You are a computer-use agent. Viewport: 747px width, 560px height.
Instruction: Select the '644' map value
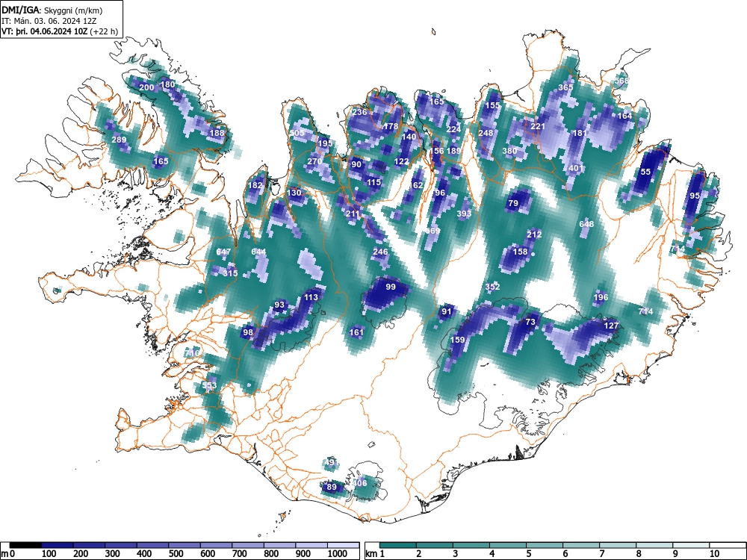[x=258, y=252]
